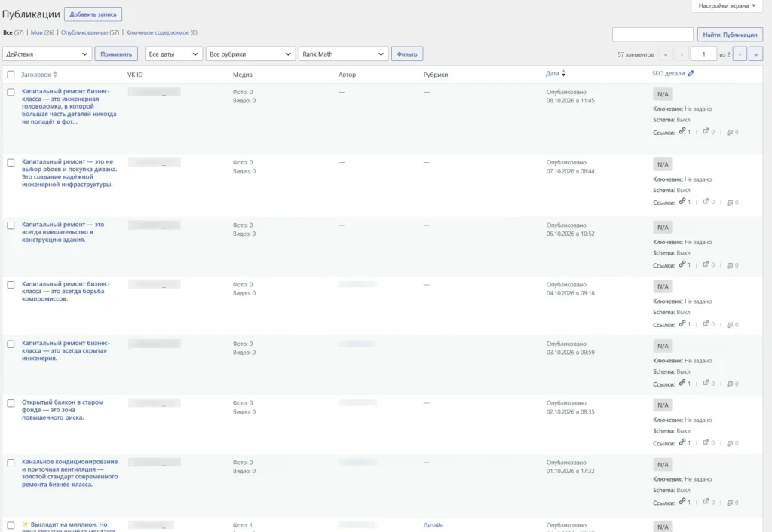772x532 pixels.
Task: Open the Действия bulk actions dropdown
Action: point(47,54)
